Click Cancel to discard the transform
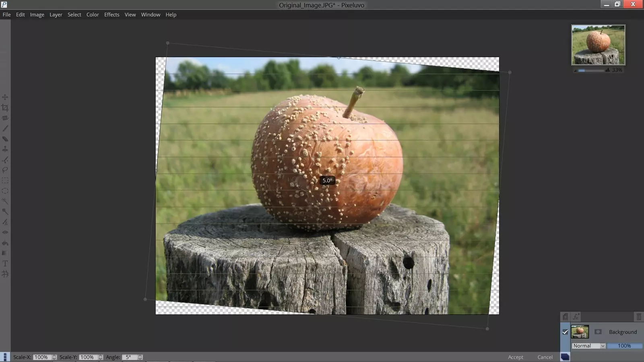The height and width of the screenshot is (362, 644). click(x=545, y=357)
